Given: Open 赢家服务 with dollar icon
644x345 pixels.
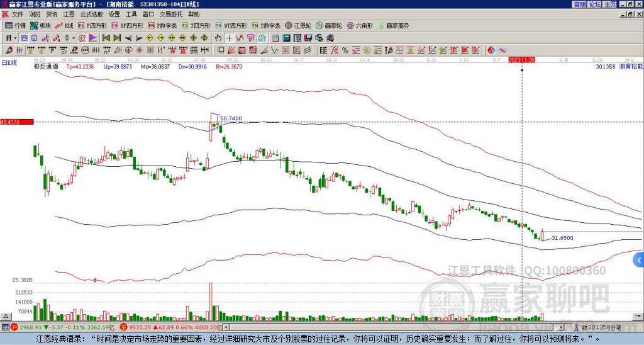Looking at the screenshot, I should click(394, 25).
